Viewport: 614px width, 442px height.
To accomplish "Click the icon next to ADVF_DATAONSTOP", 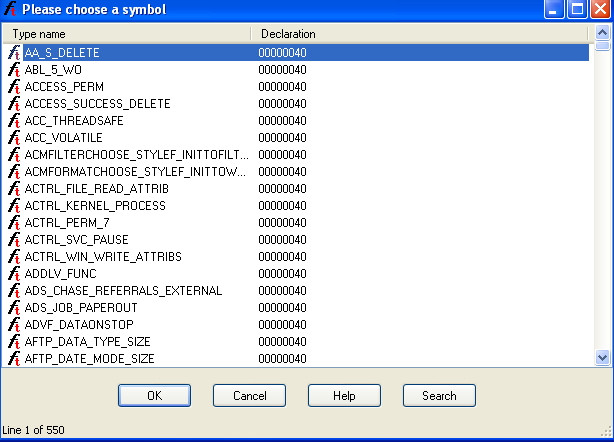I will tap(14, 325).
